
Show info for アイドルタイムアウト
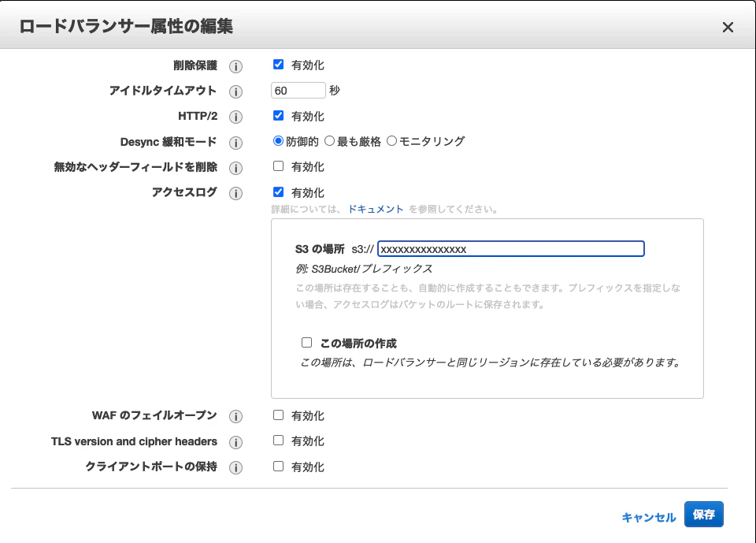[235, 91]
